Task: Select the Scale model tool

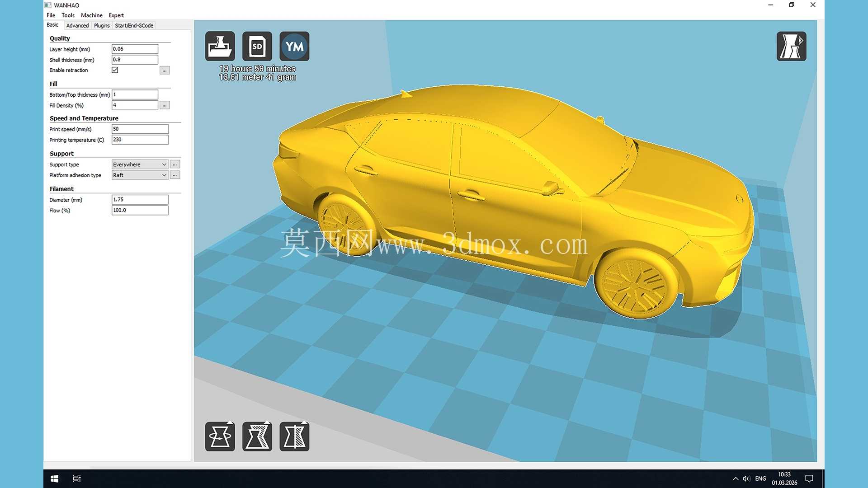Action: (257, 436)
